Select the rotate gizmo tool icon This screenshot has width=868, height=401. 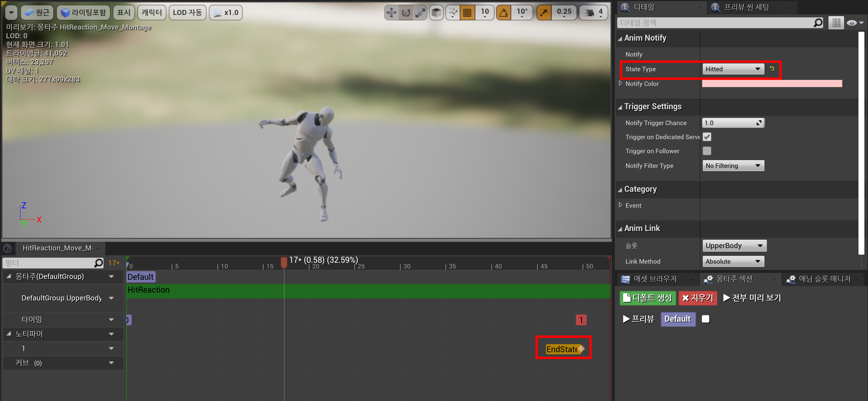[406, 13]
